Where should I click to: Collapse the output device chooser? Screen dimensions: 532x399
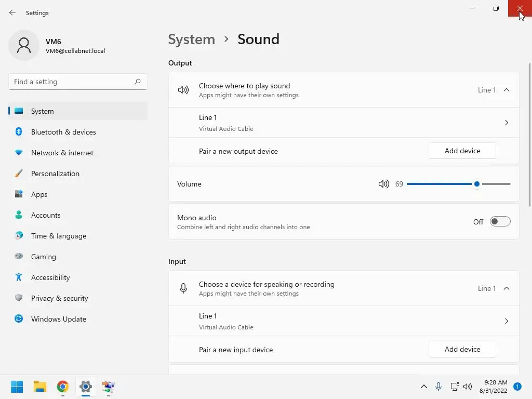click(507, 90)
